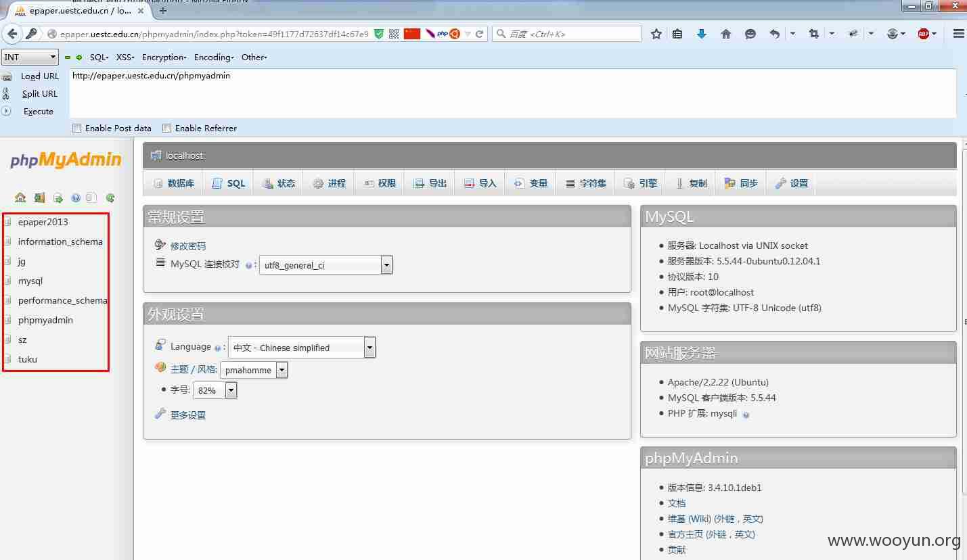This screenshot has width=967, height=560.
Task: Open the HackBar Other menu
Action: point(254,57)
